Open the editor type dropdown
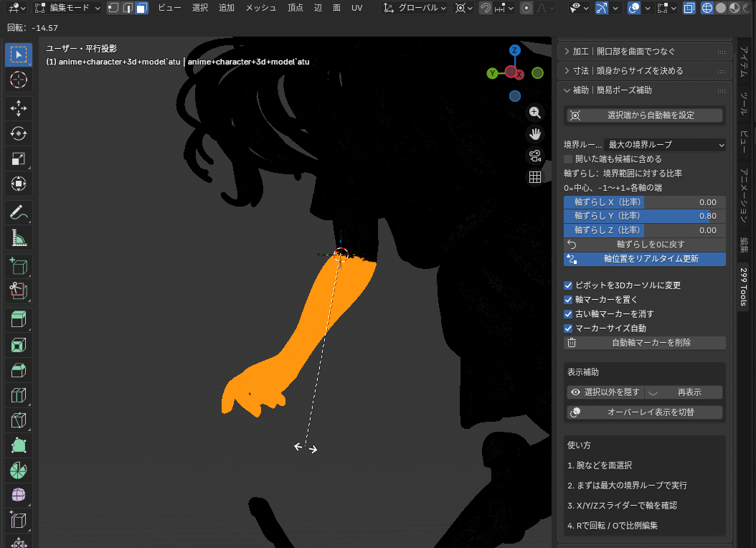The width and height of the screenshot is (756, 548). click(17, 8)
